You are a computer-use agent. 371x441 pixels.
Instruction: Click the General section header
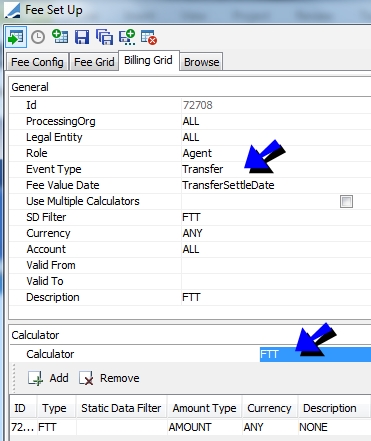click(30, 87)
